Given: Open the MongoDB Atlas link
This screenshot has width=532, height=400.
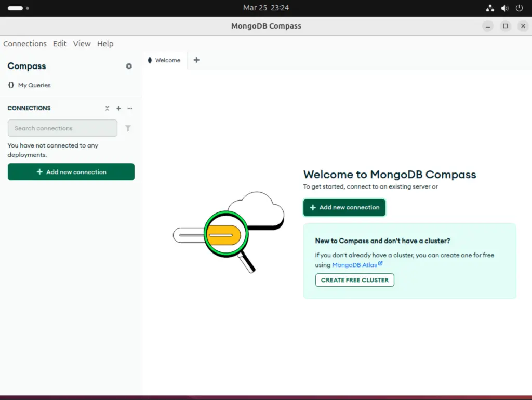Looking at the screenshot, I should tap(355, 264).
